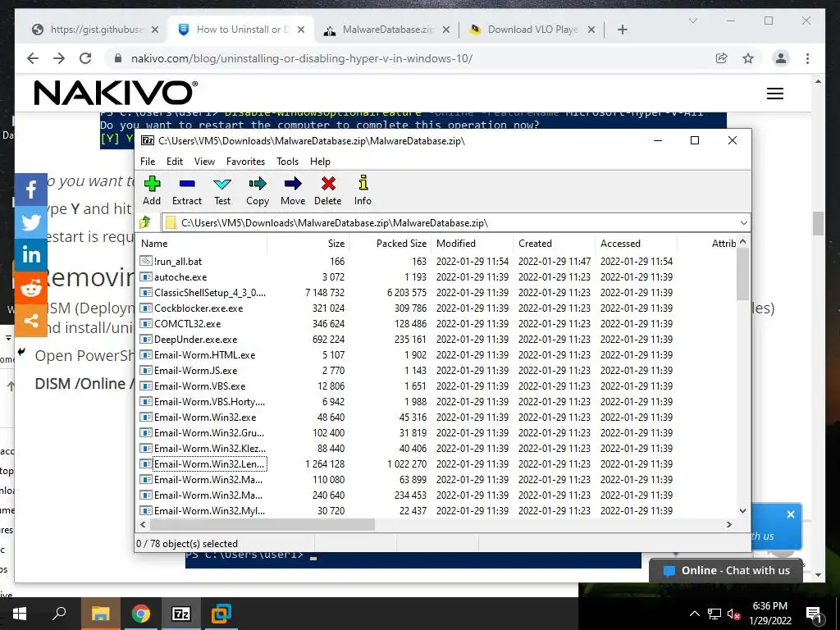Click the NAKIVO logo

pos(116,93)
